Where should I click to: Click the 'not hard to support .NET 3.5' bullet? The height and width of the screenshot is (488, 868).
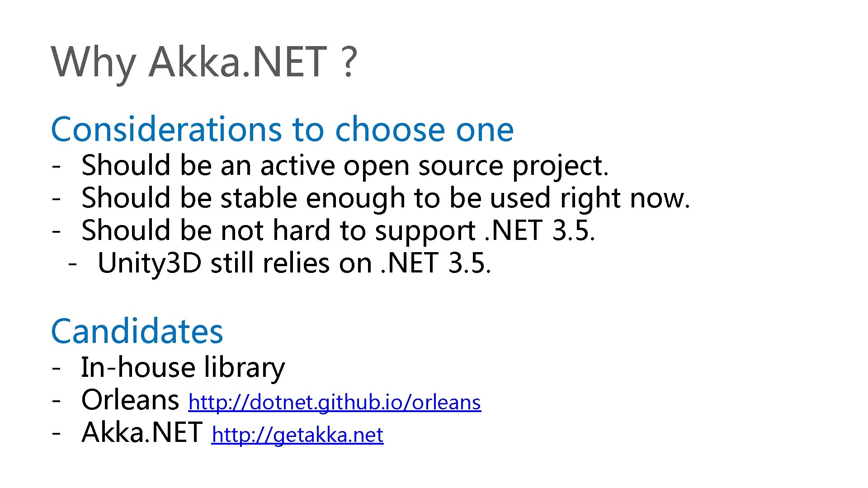338,230
